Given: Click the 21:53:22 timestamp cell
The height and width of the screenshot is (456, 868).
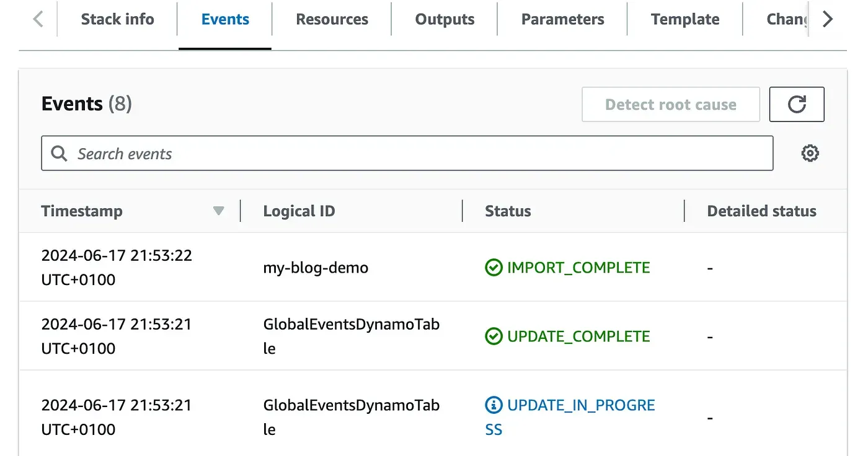Looking at the screenshot, I should (117, 267).
